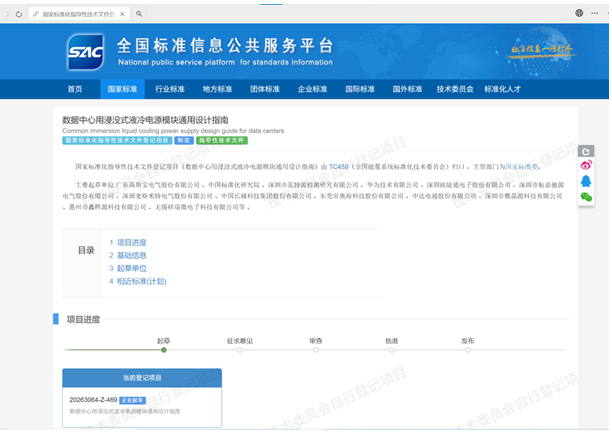Click project number 20263064-Z-469

(x=93, y=400)
